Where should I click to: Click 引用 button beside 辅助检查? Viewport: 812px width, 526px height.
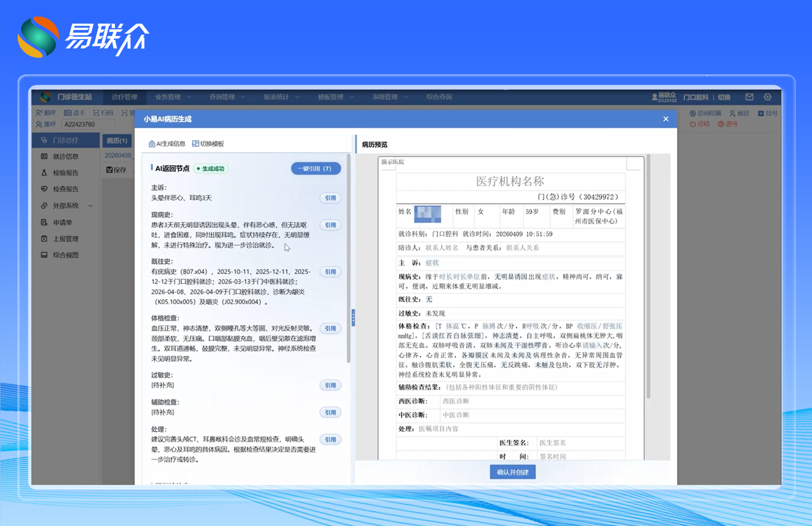[x=330, y=412]
